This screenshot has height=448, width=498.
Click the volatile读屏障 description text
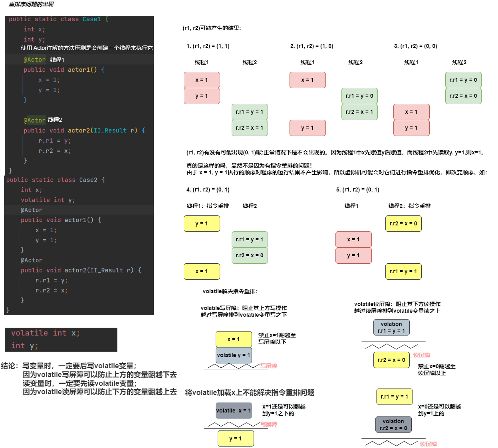(x=397, y=308)
